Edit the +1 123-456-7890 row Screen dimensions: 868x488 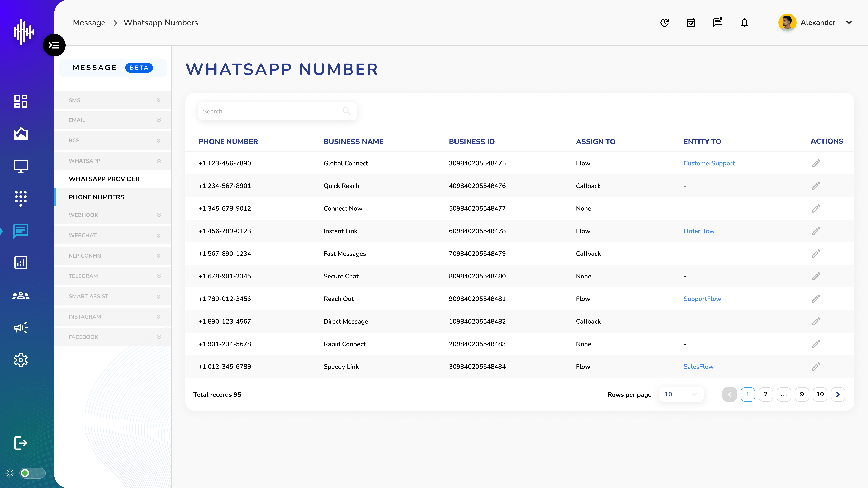click(x=816, y=163)
